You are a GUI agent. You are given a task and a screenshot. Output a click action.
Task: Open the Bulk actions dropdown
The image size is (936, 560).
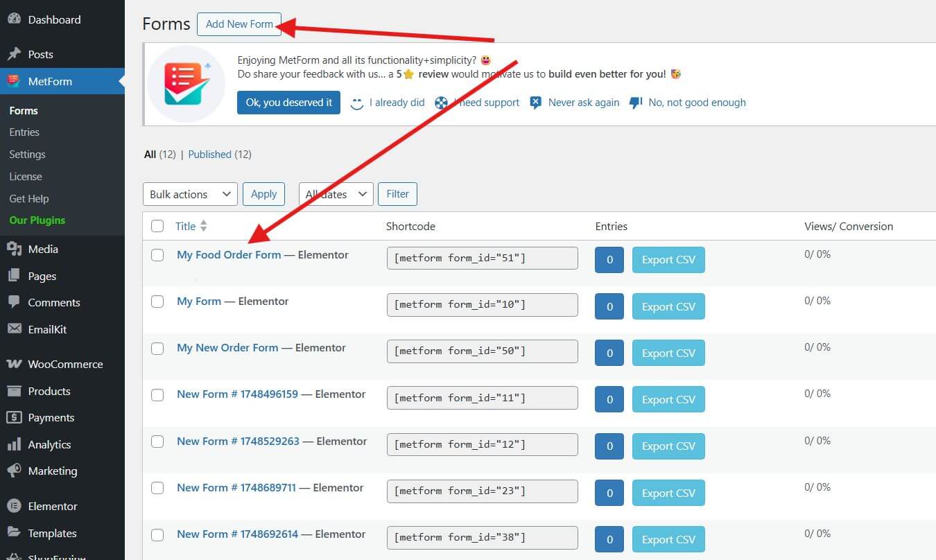190,194
